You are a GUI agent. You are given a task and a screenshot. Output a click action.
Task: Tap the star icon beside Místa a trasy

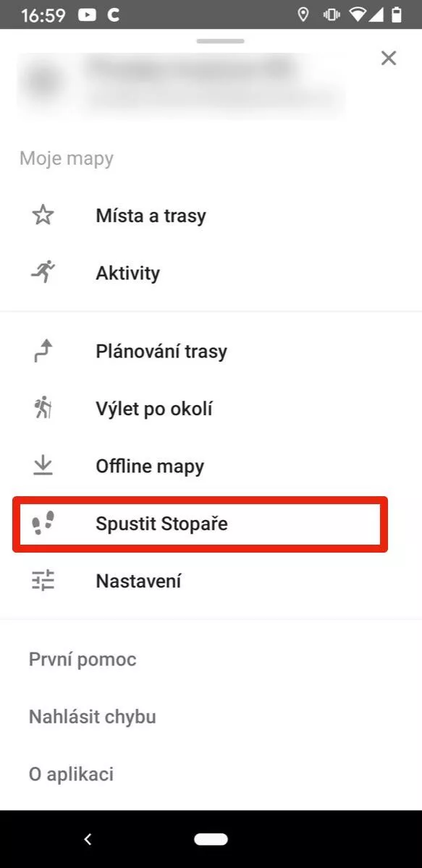43,216
